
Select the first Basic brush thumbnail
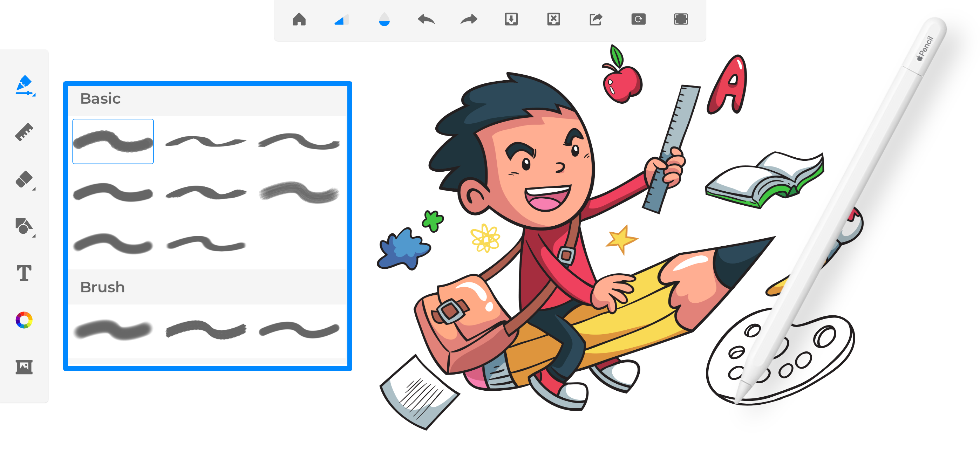(113, 141)
